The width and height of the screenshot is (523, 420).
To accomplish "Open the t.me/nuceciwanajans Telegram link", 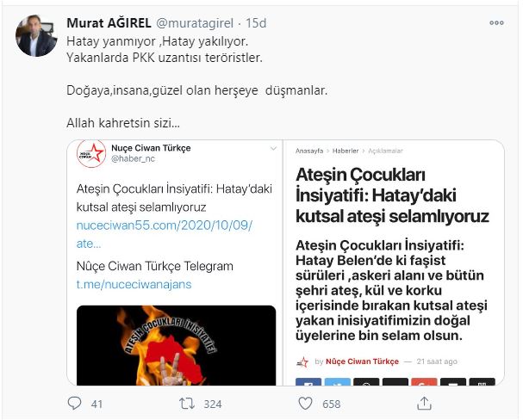I will tap(134, 284).
